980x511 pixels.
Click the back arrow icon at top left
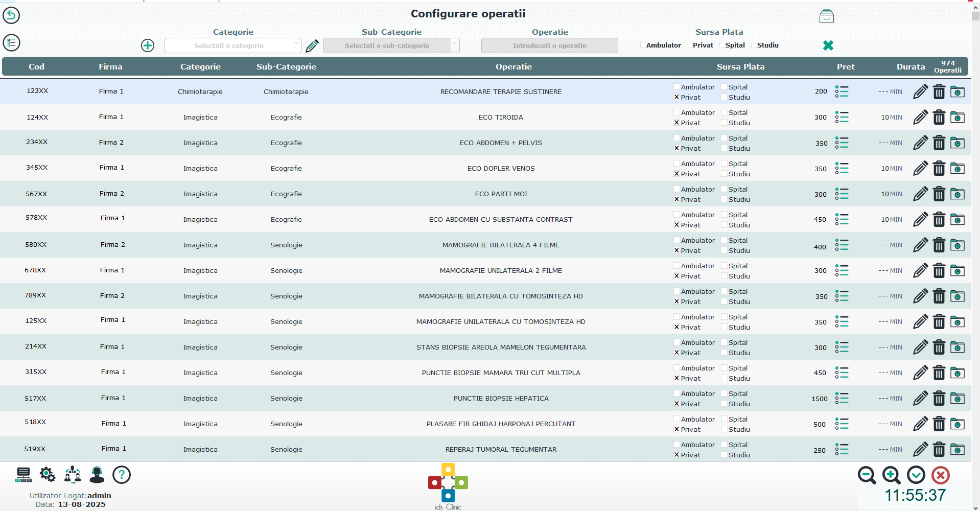click(11, 15)
